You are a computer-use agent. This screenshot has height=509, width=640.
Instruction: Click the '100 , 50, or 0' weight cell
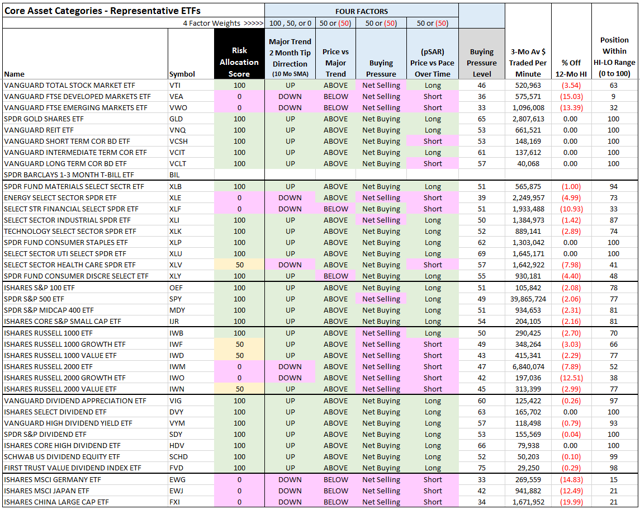point(290,23)
